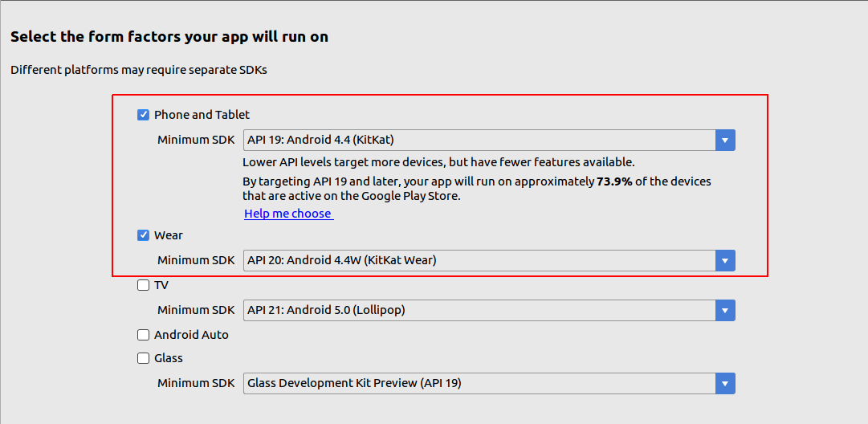Click the blue arrow on the Lollipop dropdown
Image resolution: width=868 pixels, height=424 pixels.
pos(725,310)
